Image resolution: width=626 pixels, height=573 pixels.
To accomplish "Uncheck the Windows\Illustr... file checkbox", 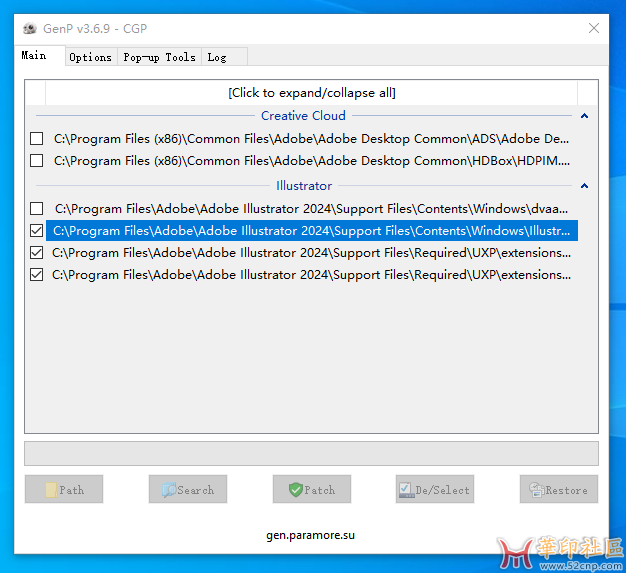I will [x=37, y=230].
